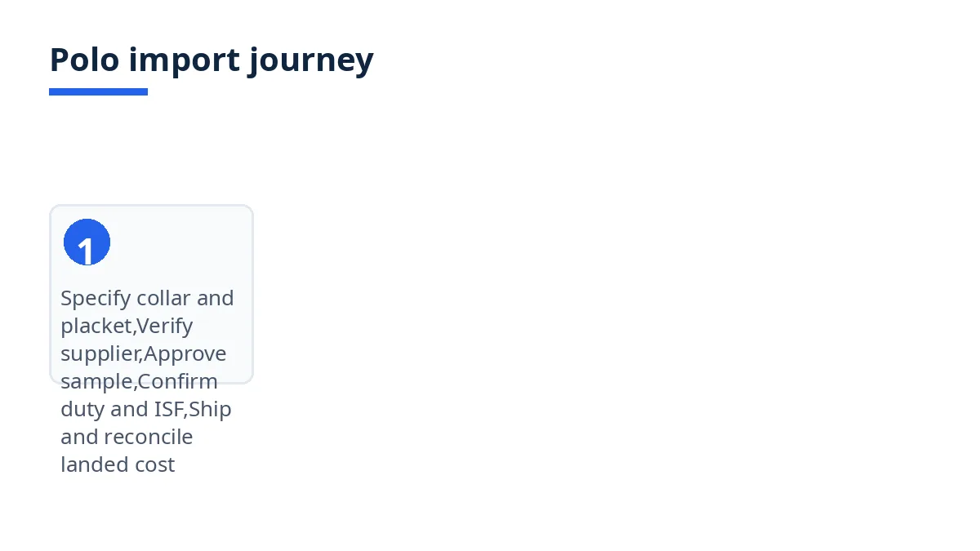Click the word "placket" in the step text

click(x=96, y=327)
